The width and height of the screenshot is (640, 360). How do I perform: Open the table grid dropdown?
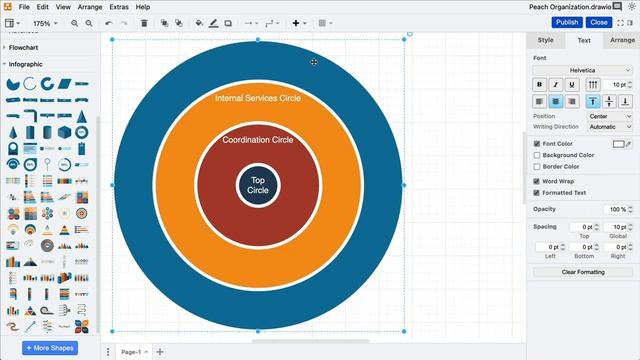[325, 23]
